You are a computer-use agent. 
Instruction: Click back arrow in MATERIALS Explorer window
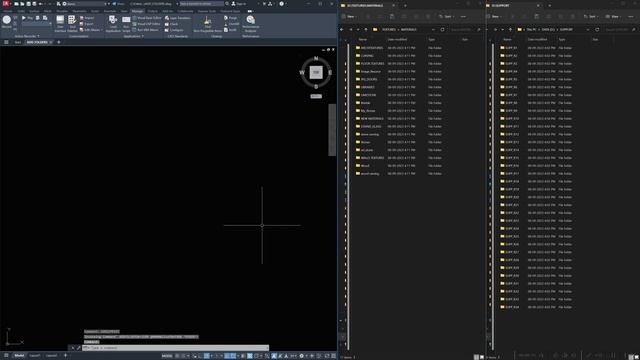342,29
